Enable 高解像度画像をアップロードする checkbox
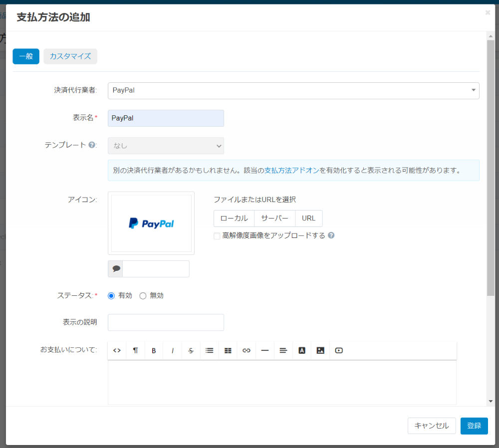 (x=217, y=236)
